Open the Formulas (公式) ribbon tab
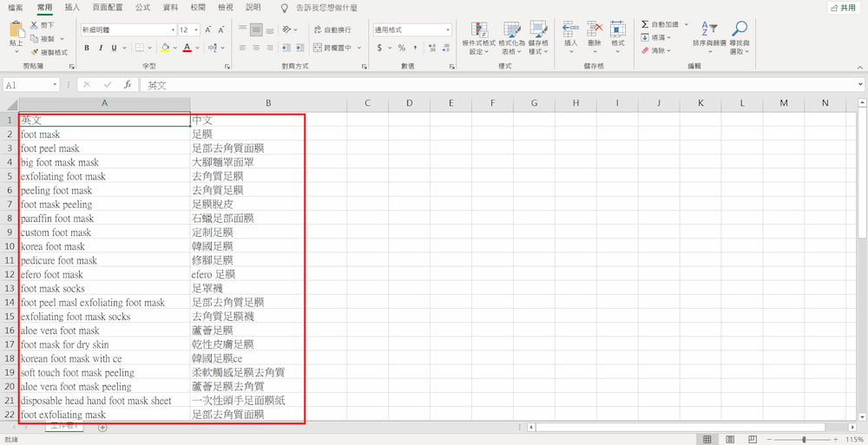 pos(142,7)
